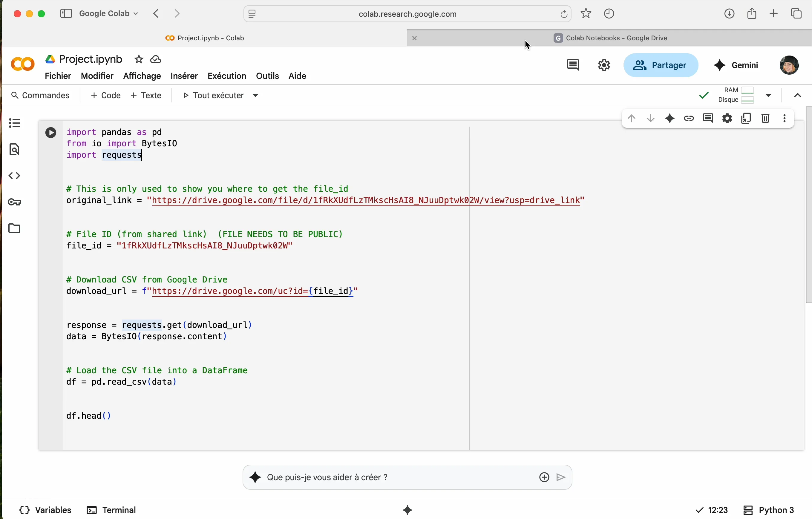Open the Files folder panel

point(14,228)
